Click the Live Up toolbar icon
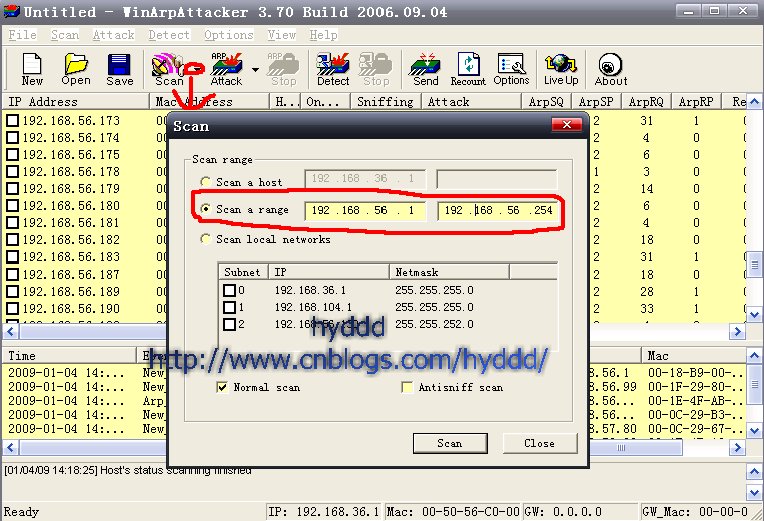The height and width of the screenshot is (521, 764). 561,69
